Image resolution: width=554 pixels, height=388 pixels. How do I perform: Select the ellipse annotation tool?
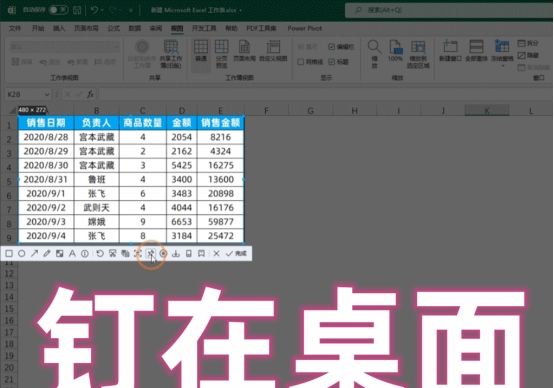click(22, 253)
